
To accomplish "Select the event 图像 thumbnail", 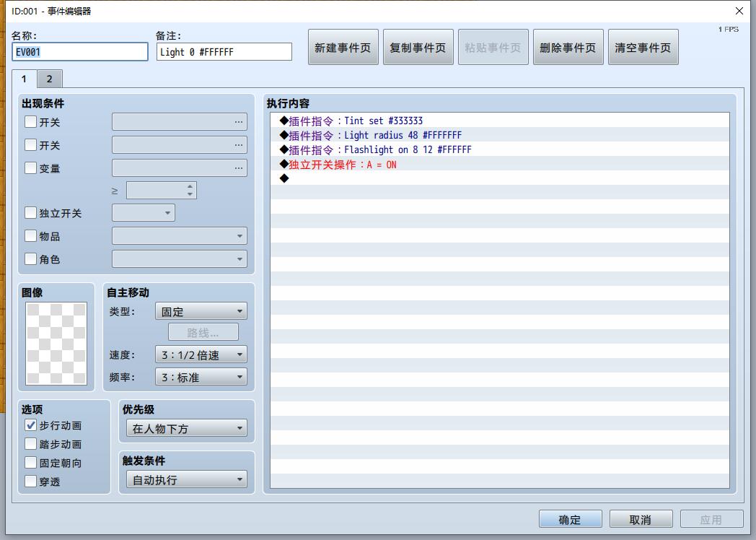I will pos(56,344).
